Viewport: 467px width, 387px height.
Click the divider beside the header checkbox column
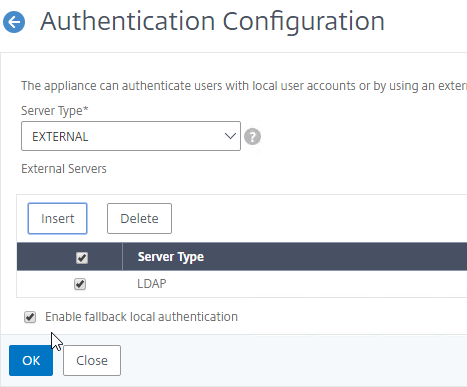click(x=122, y=256)
